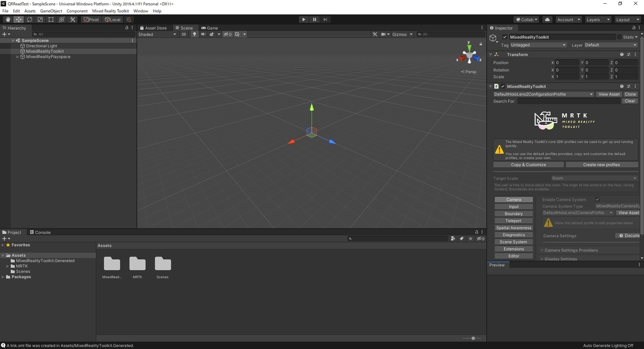Open the Mixed Reality Toolkit menu
644x349 pixels.
pyautogui.click(x=111, y=11)
